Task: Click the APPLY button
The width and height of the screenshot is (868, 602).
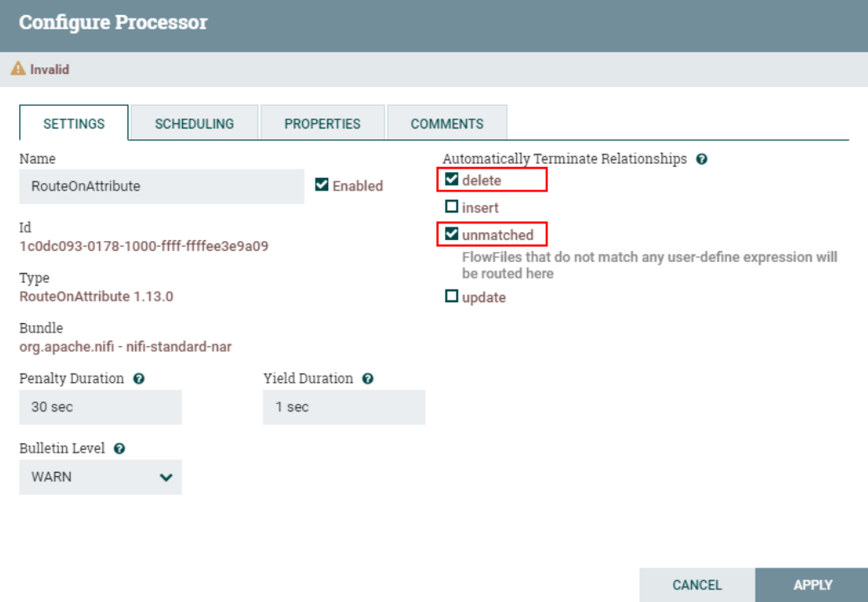Action: (812, 585)
